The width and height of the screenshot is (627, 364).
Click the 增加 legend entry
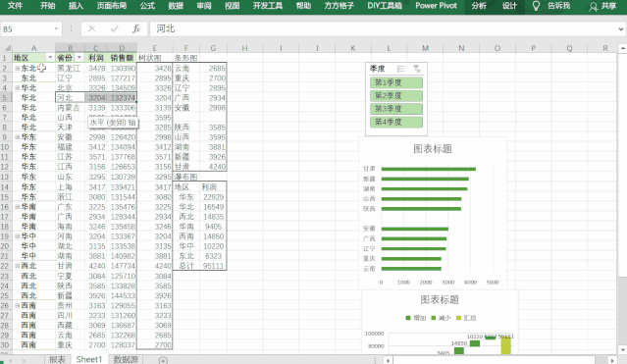tap(415, 318)
